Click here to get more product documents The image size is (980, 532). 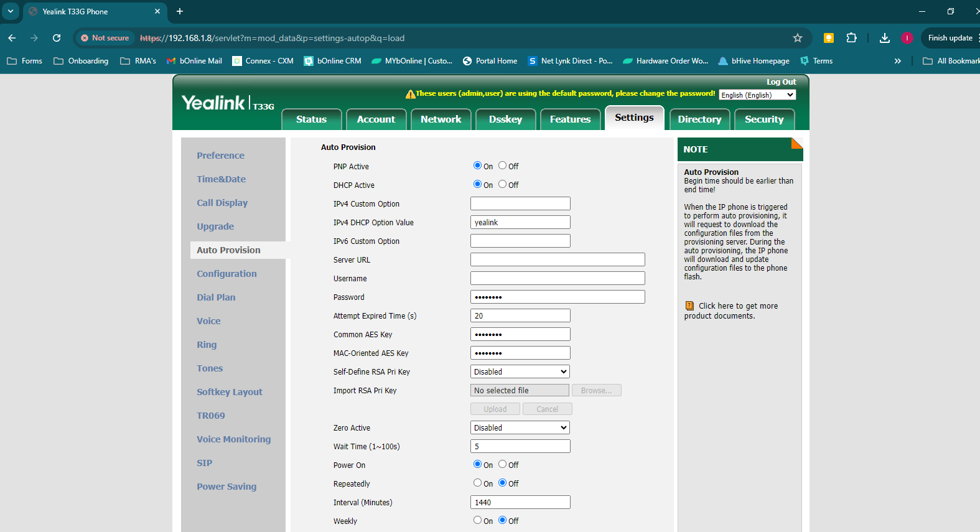coord(731,310)
